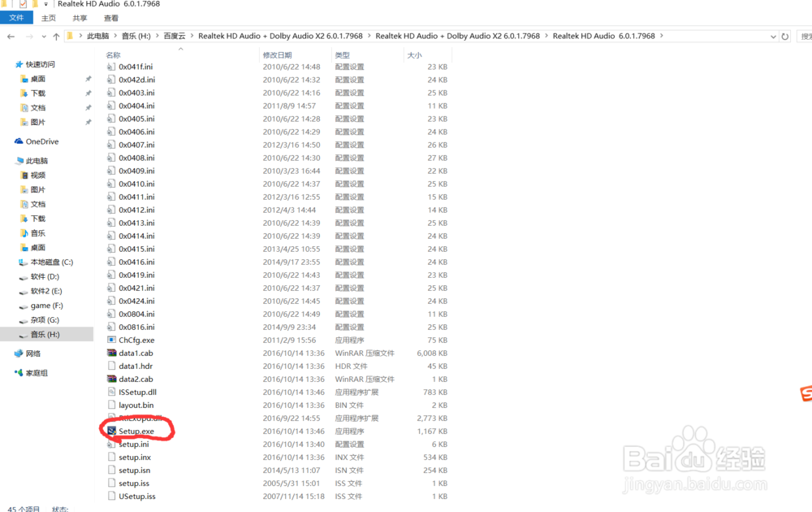Select setup.inx file icon
The image size is (812, 512).
point(111,457)
